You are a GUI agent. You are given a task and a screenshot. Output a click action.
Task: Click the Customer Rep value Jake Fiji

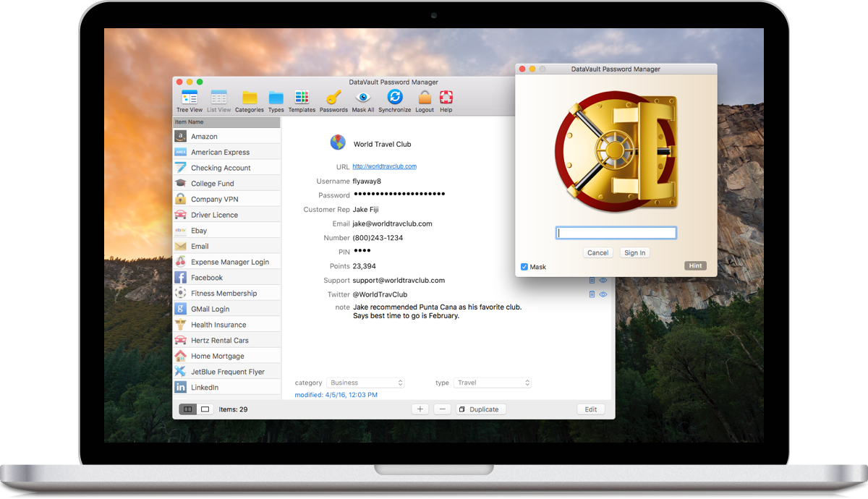coord(365,209)
